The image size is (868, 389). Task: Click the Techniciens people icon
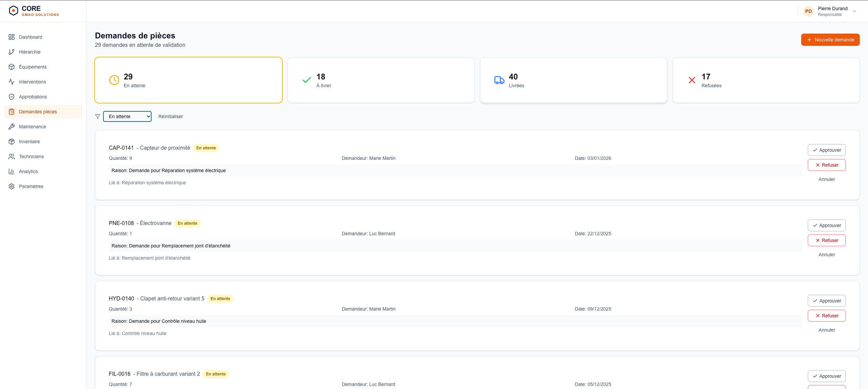[x=12, y=156]
